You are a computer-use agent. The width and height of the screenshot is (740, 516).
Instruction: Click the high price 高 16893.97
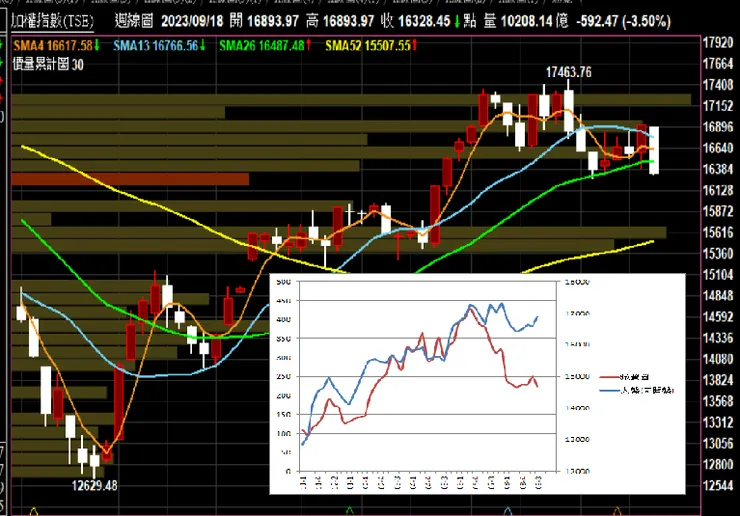click(x=340, y=21)
